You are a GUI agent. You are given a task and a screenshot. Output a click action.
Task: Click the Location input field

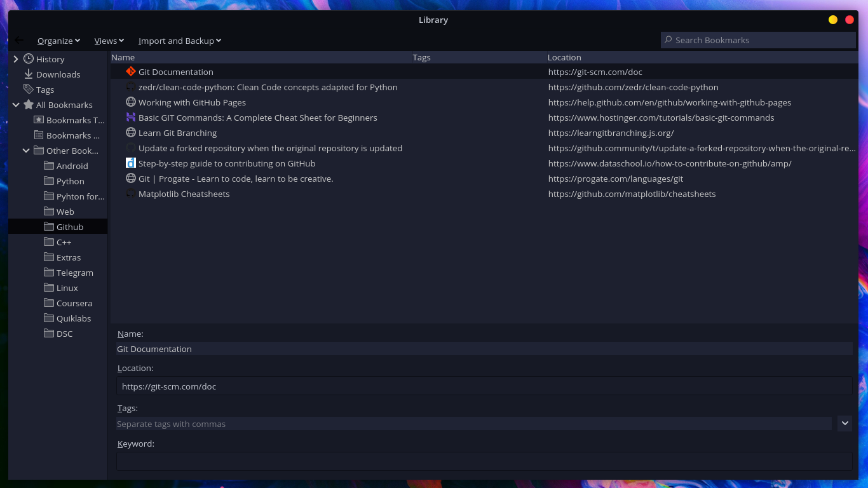point(484,386)
